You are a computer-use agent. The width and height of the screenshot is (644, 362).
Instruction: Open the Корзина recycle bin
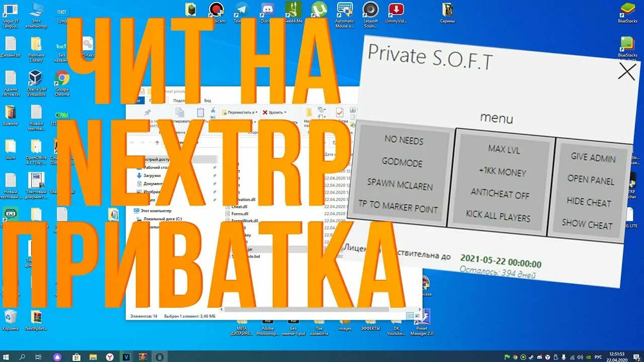[11, 320]
